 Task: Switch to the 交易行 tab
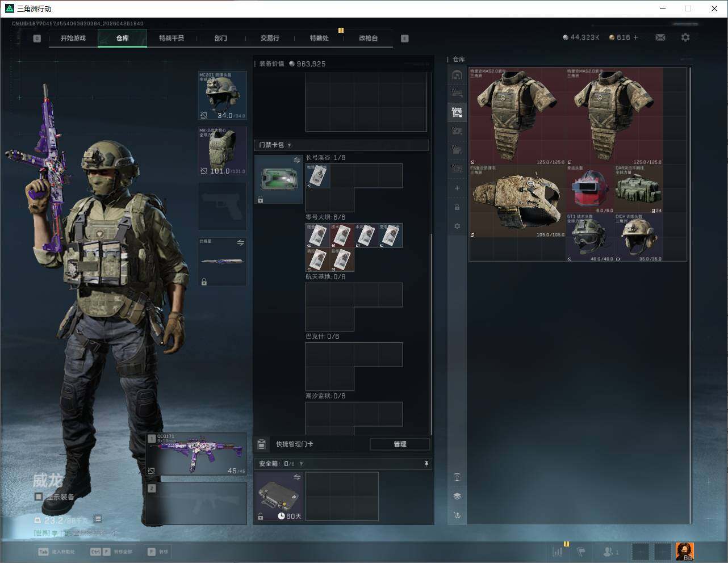pos(270,38)
